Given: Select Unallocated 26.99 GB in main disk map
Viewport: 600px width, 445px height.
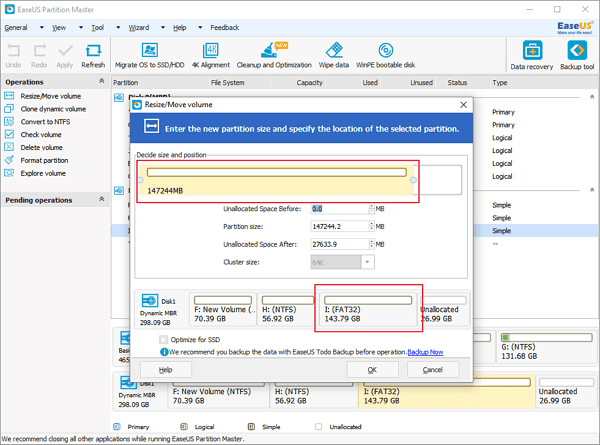Looking at the screenshot, I should [566, 391].
